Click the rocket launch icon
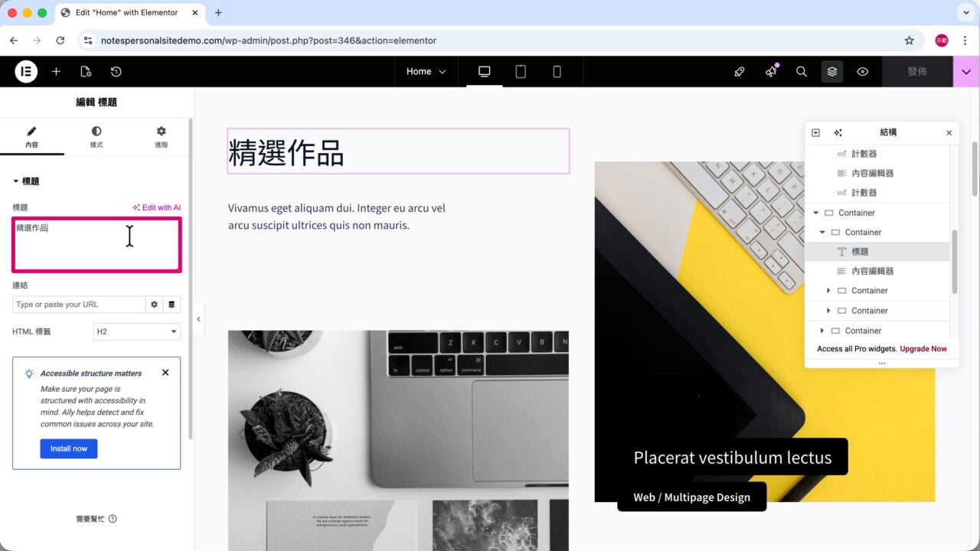980x551 pixels. [x=739, y=71]
